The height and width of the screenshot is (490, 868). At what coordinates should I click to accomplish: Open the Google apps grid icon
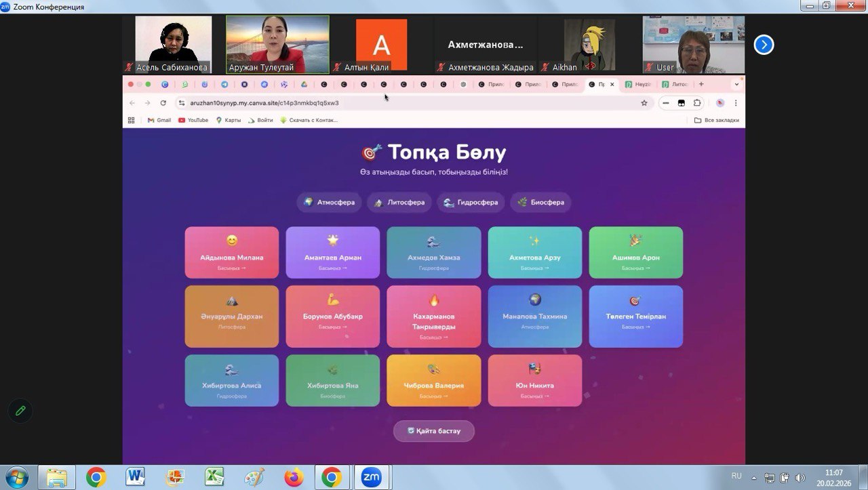point(132,120)
